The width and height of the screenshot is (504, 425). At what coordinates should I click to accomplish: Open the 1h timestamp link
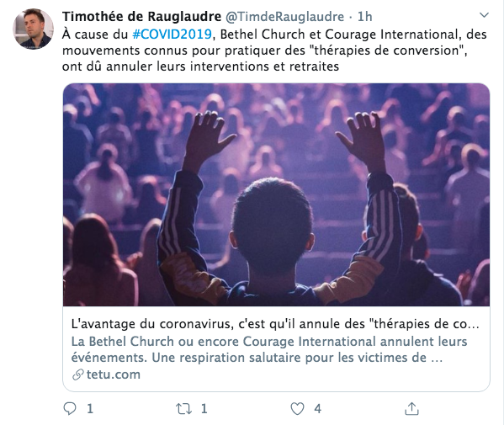(365, 17)
